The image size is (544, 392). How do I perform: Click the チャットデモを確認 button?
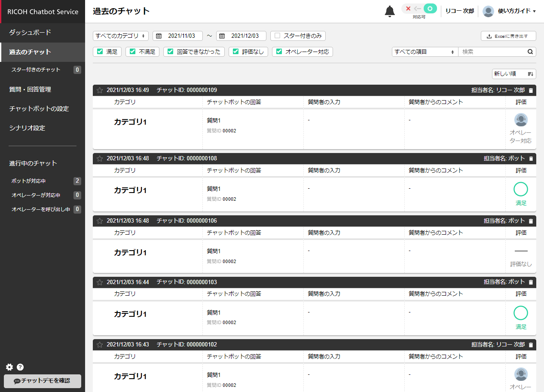coord(42,381)
